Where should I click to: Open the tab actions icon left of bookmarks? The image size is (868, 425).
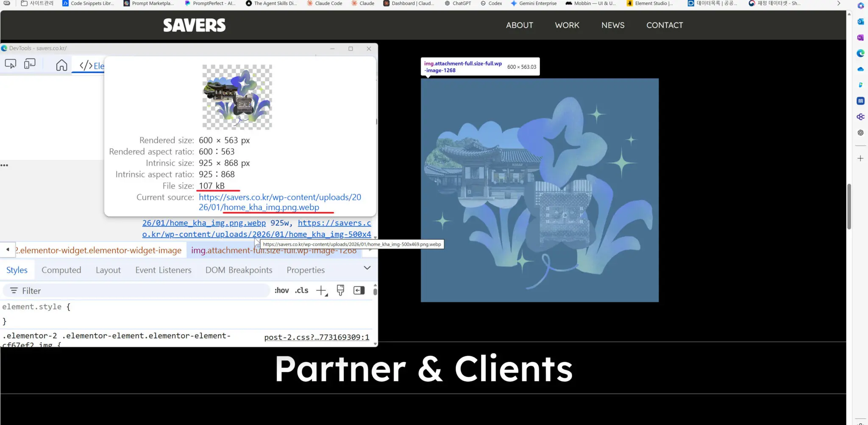coord(7,3)
